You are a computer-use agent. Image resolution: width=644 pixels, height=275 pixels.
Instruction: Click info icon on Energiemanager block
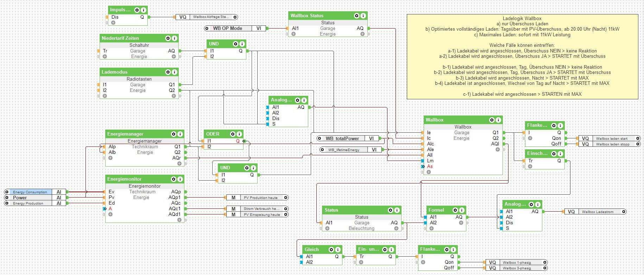pos(180,134)
